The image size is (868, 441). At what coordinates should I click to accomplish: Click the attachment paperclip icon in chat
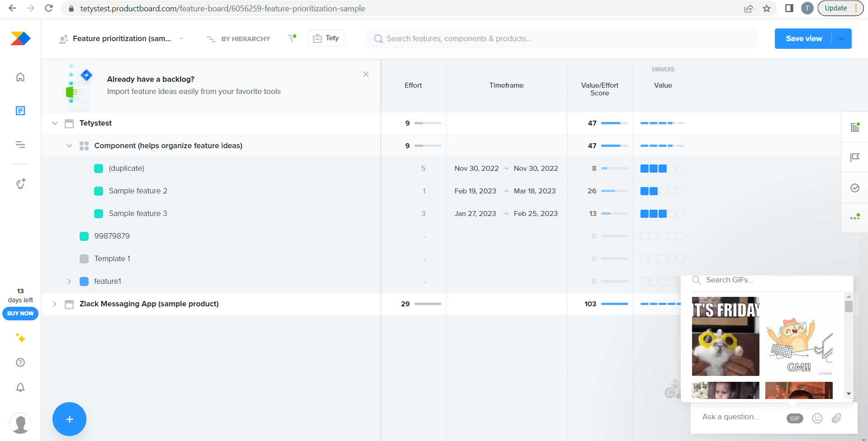(x=836, y=418)
